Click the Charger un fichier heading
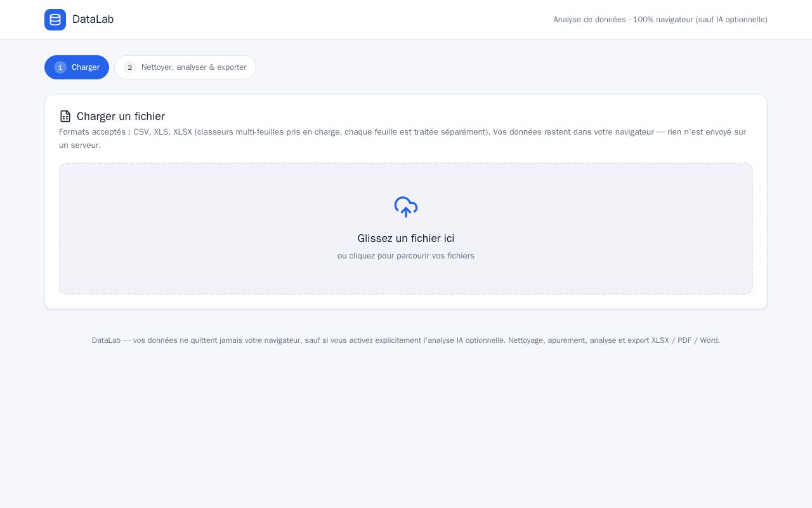812x508 pixels. point(121,116)
